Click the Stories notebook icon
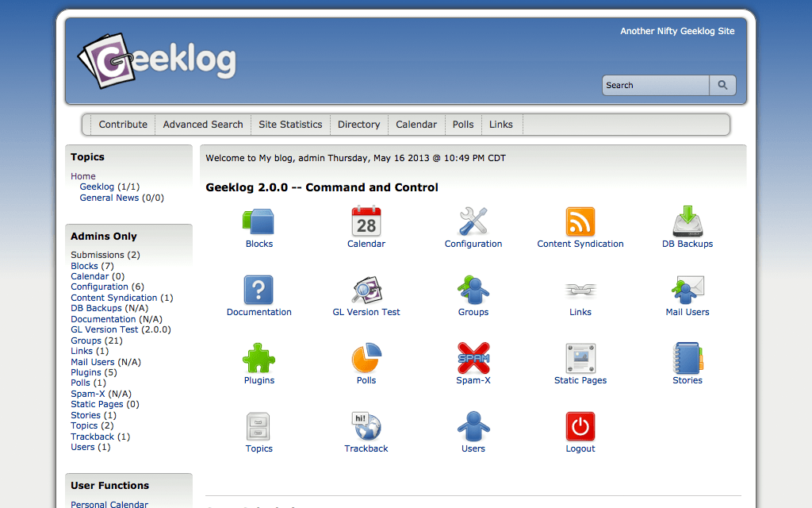 tap(688, 358)
